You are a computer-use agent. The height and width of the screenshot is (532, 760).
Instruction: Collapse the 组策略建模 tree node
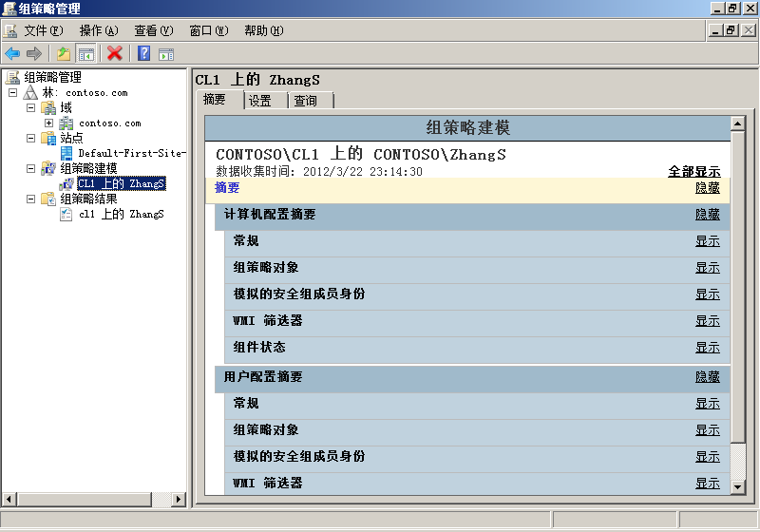(x=31, y=168)
